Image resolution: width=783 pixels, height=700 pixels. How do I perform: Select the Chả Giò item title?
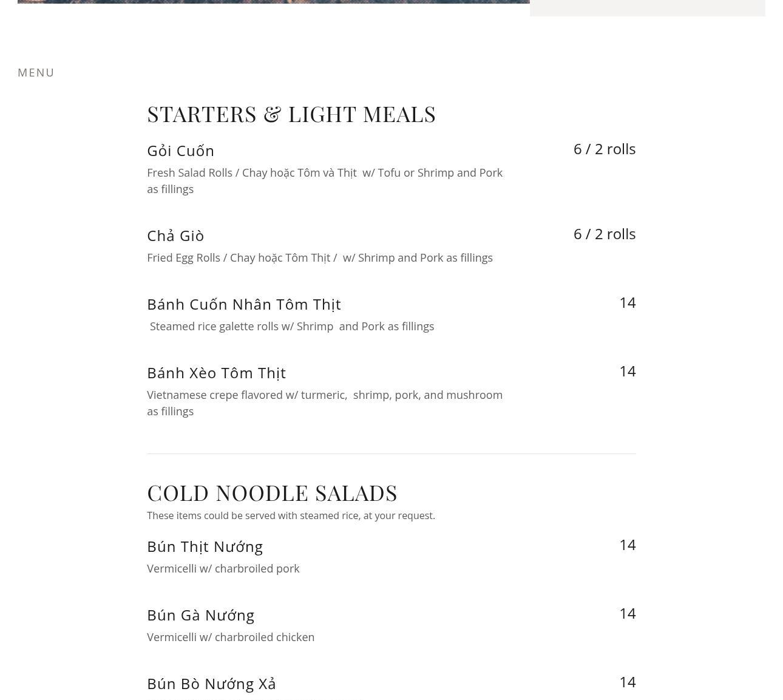click(175, 236)
